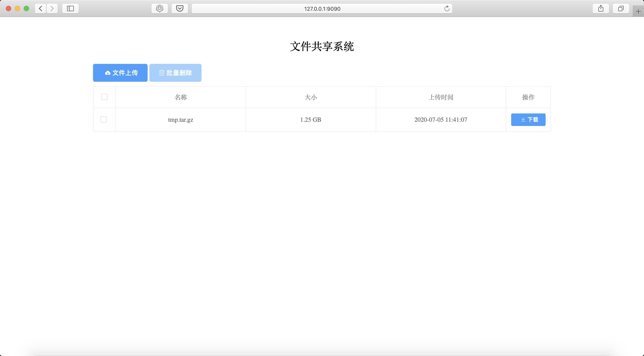Open a new tab with plus
644x356 pixels.
click(x=638, y=11)
